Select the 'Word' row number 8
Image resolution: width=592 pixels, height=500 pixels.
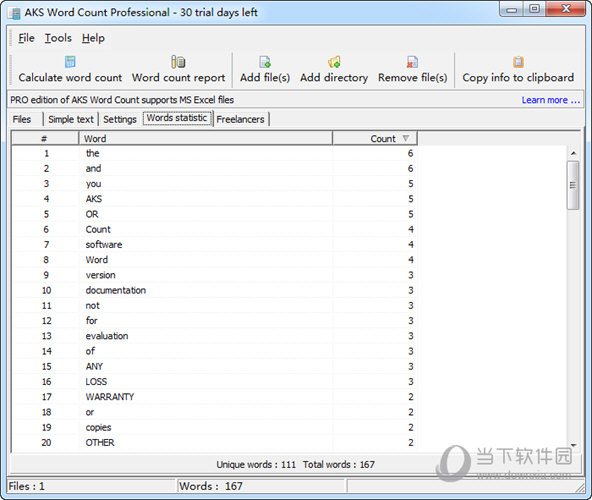click(214, 260)
